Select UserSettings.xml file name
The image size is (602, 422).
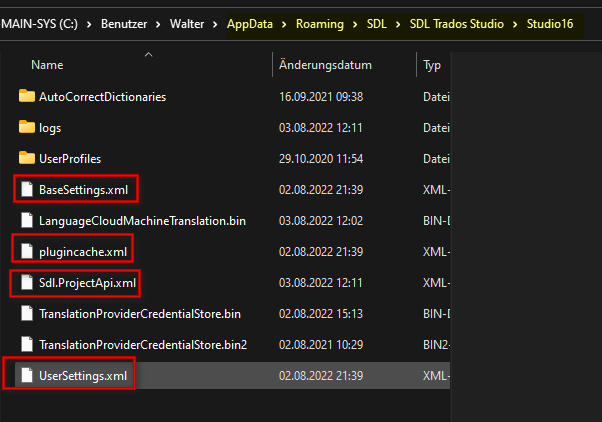[x=83, y=376]
